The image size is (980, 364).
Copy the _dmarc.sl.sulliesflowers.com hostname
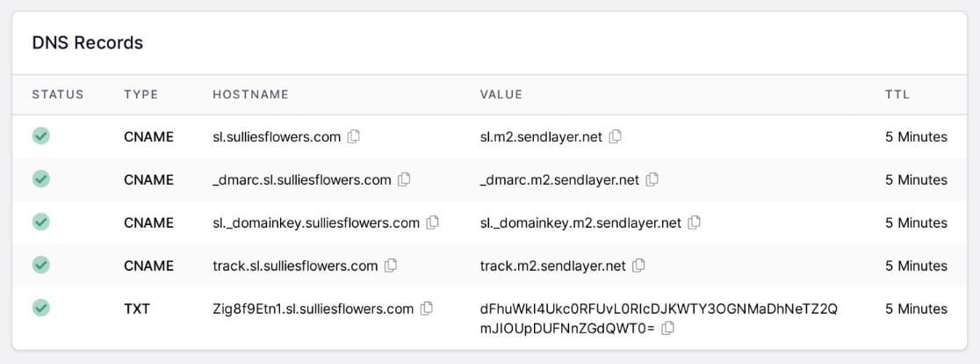point(404,179)
